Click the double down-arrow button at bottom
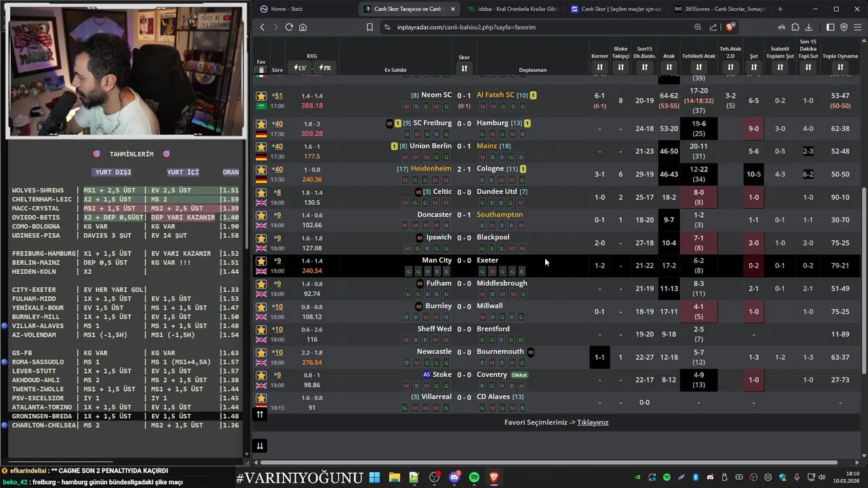The image size is (868, 488). click(260, 445)
